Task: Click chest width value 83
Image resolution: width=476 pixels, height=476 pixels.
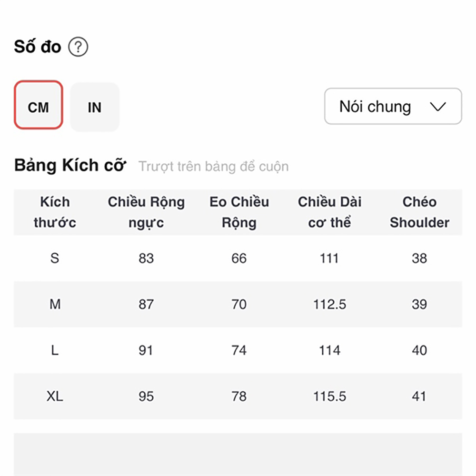Action: click(x=146, y=258)
